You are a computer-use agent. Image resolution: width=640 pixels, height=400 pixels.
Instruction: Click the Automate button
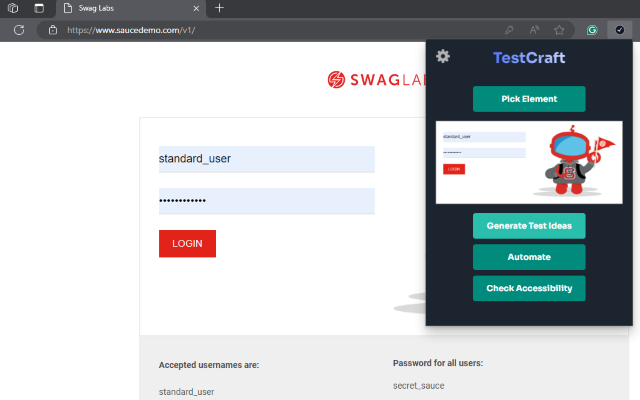coord(529,257)
